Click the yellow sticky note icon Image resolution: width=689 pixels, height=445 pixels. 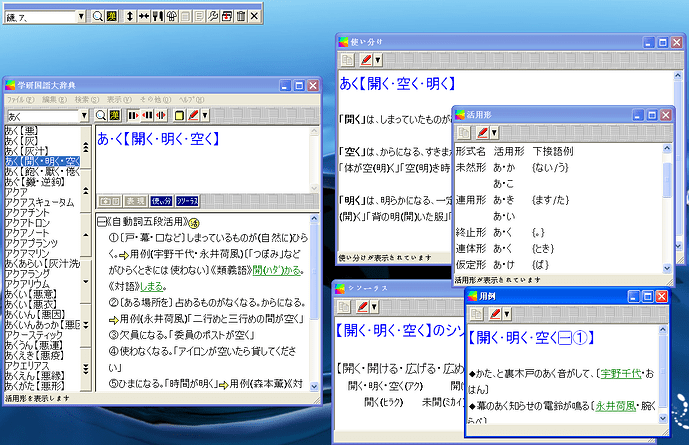click(x=179, y=116)
